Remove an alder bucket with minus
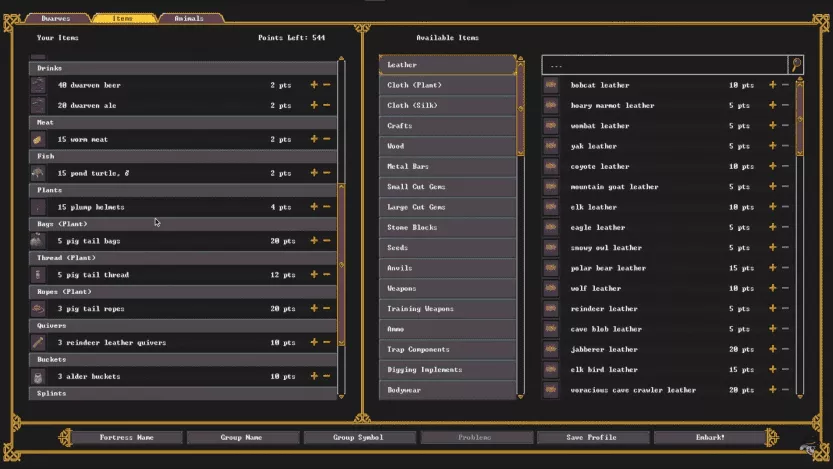The image size is (833, 469). pos(327,376)
